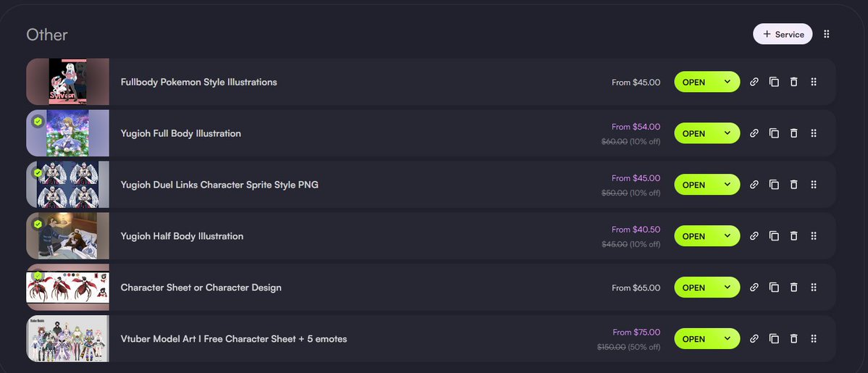Click the Fullbody Pokemon Style Illustrations thumbnail

pyautogui.click(x=67, y=82)
